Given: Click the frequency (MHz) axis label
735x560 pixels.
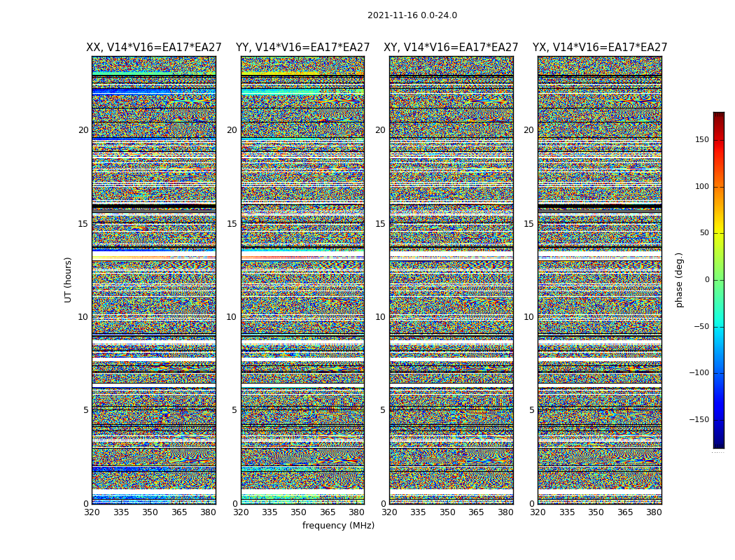Looking at the screenshot, I should tap(338, 525).
